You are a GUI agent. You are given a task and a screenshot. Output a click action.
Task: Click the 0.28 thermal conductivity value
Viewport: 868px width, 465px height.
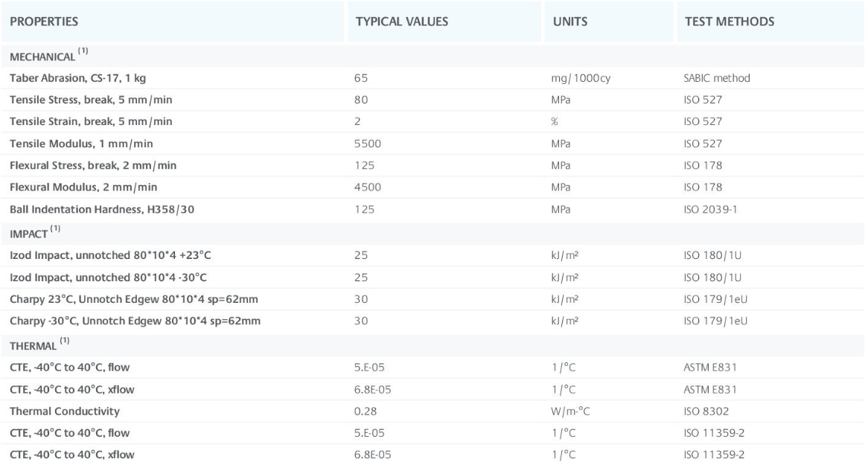[365, 411]
